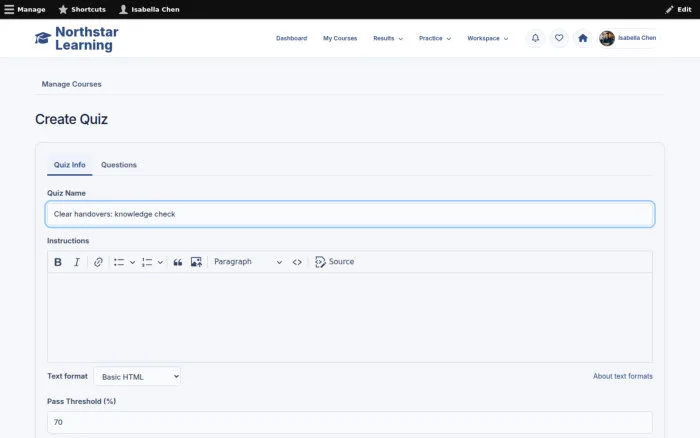Click inside the Instructions editor area
Viewport: 700px width, 438px height.
350,317
